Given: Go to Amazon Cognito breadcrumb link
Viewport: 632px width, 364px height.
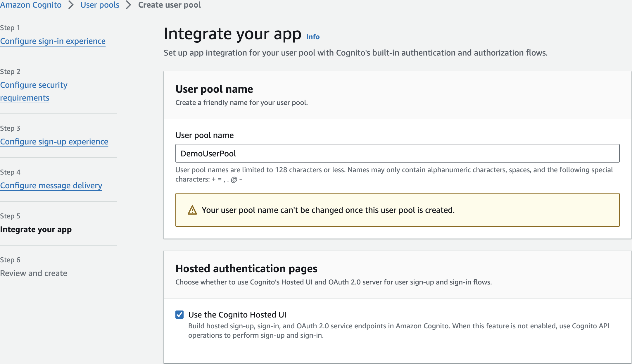Looking at the screenshot, I should (x=31, y=5).
